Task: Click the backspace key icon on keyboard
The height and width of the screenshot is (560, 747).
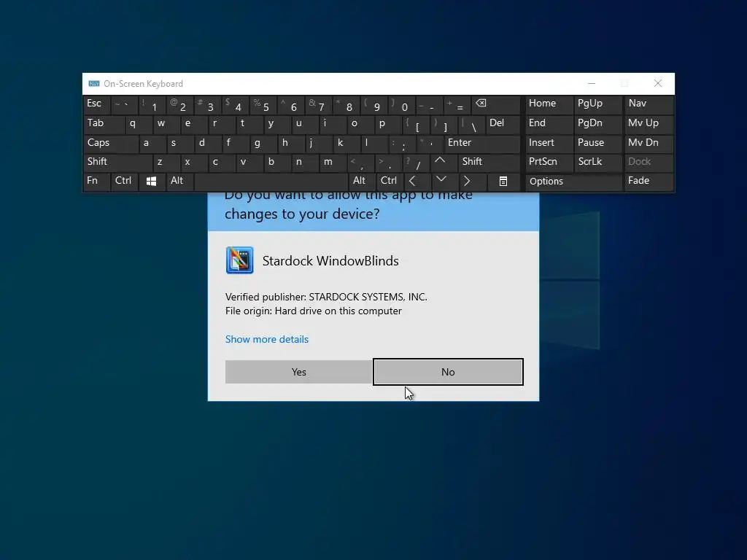Action: (x=495, y=104)
